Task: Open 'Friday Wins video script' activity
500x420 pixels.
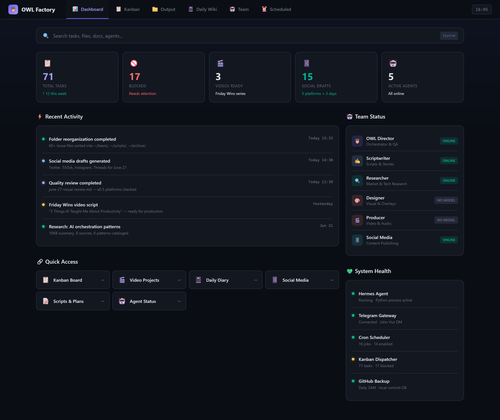Action: click(x=187, y=208)
